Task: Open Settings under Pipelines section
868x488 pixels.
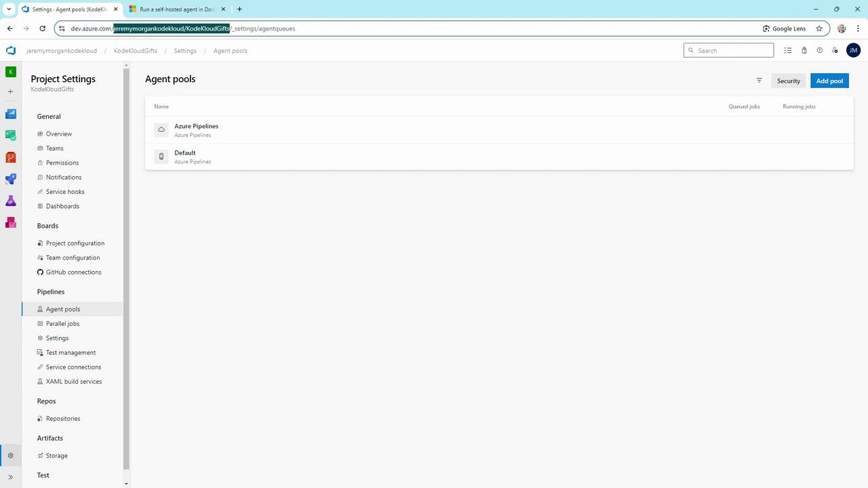Action: pos(57,338)
